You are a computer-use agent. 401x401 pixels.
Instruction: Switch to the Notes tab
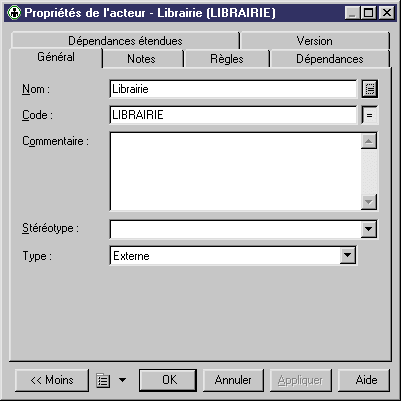pyautogui.click(x=142, y=59)
